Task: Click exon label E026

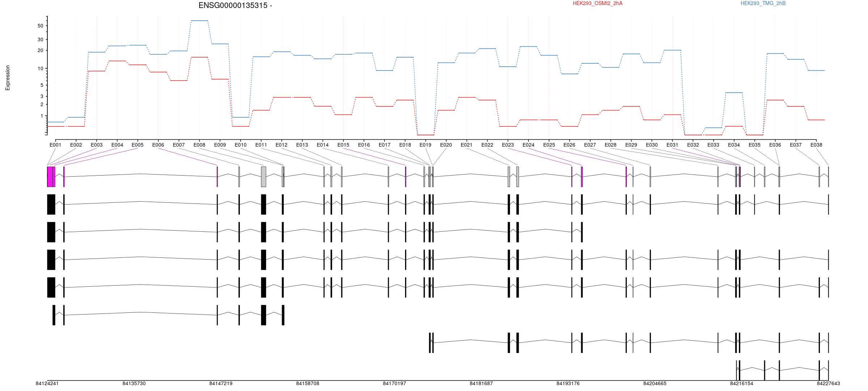Action: tap(569, 145)
